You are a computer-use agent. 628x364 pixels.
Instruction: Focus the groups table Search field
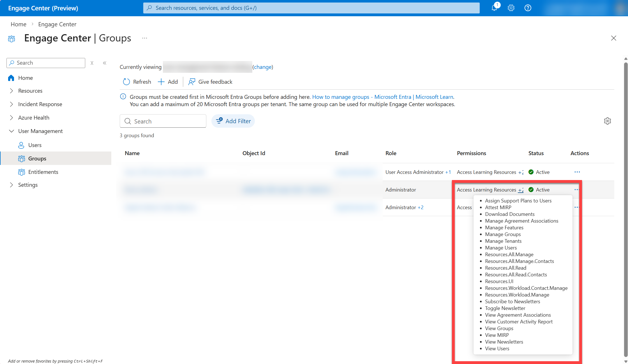click(163, 121)
